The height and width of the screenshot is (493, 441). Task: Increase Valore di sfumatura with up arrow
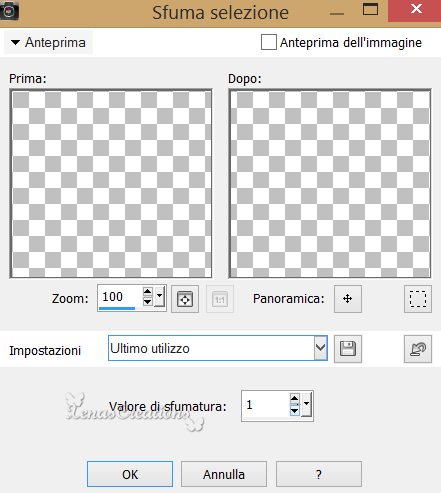pos(294,398)
